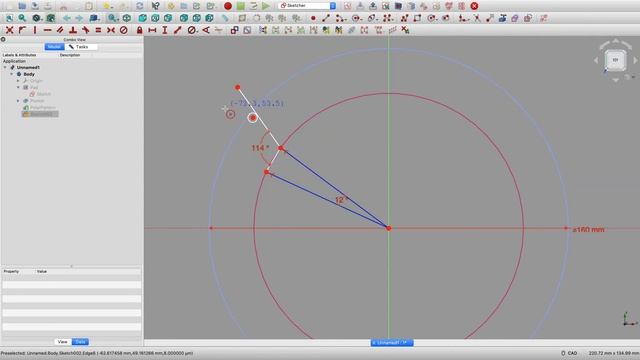Select the Body item in tree
This screenshot has height=360, width=640.
pos(29,74)
